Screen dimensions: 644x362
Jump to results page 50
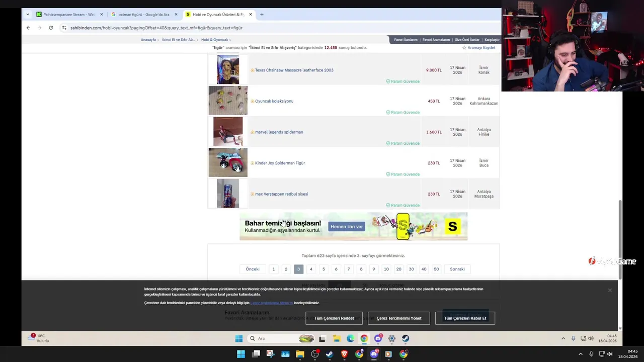click(x=436, y=269)
